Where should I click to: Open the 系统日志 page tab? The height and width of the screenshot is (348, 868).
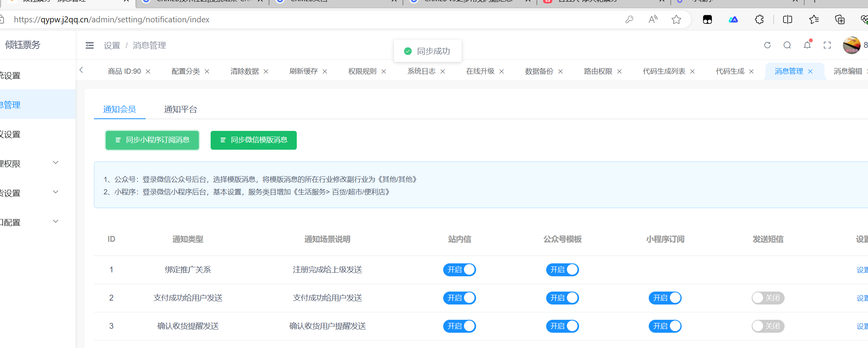(421, 71)
